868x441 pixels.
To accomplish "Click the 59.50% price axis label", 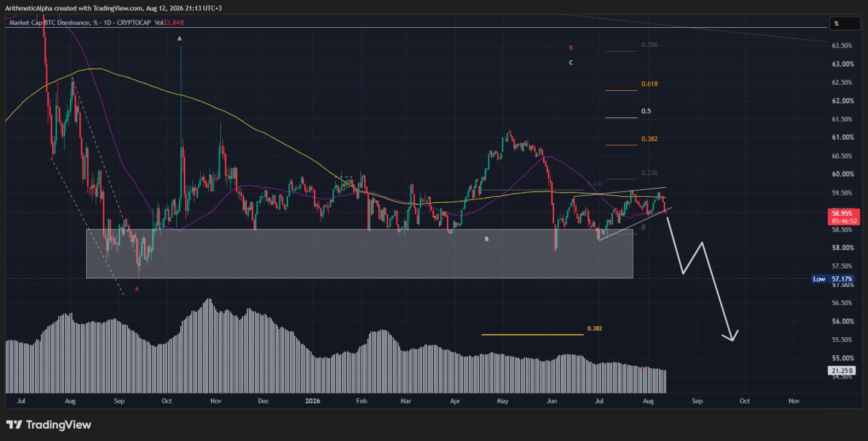I will 842,192.
